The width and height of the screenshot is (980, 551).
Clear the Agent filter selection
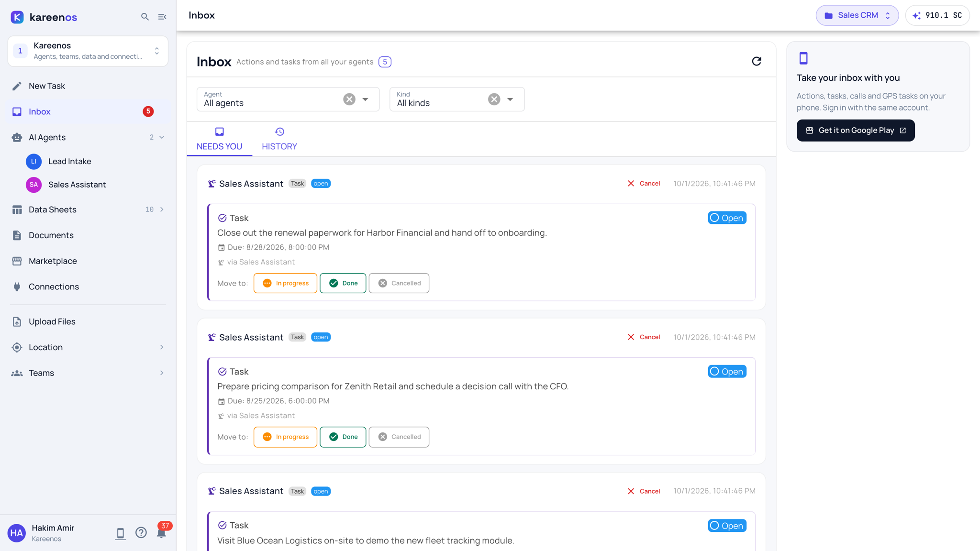349,99
